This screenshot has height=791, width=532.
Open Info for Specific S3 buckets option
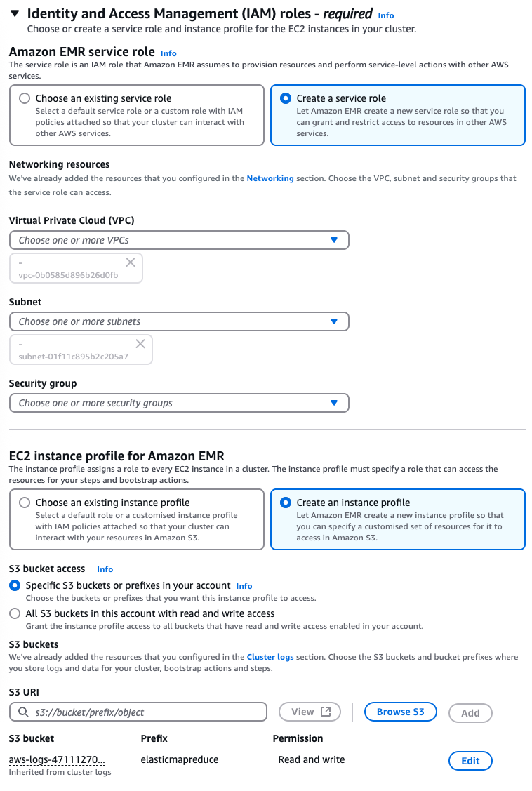pyautogui.click(x=244, y=586)
